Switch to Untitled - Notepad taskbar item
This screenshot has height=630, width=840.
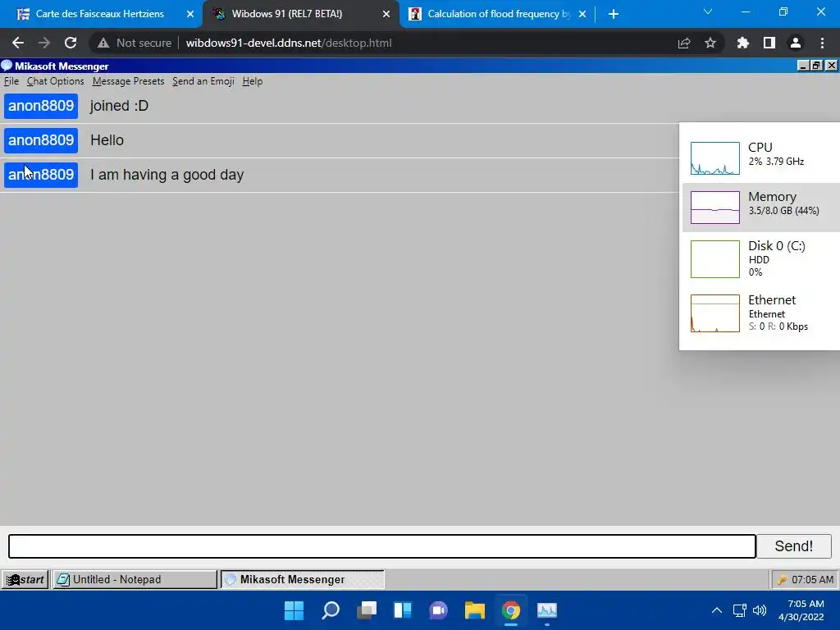(135, 580)
